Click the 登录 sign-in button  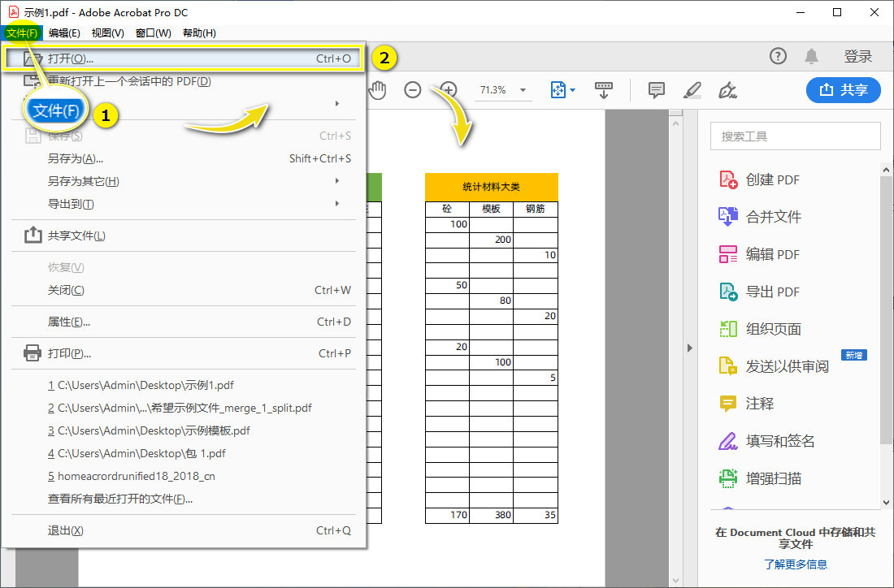pos(857,56)
